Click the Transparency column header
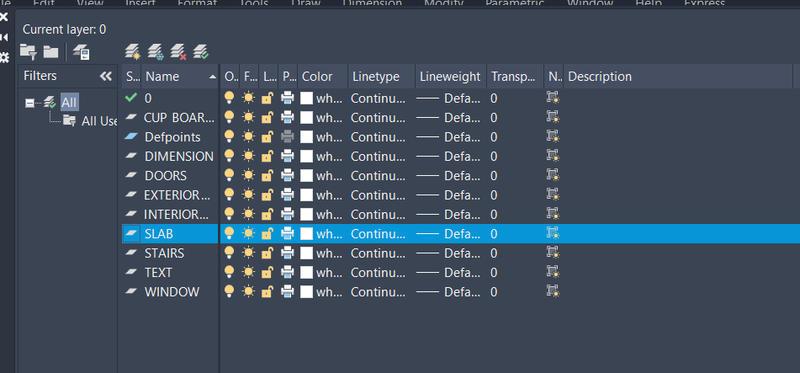The height and width of the screenshot is (373, 800). click(515, 77)
